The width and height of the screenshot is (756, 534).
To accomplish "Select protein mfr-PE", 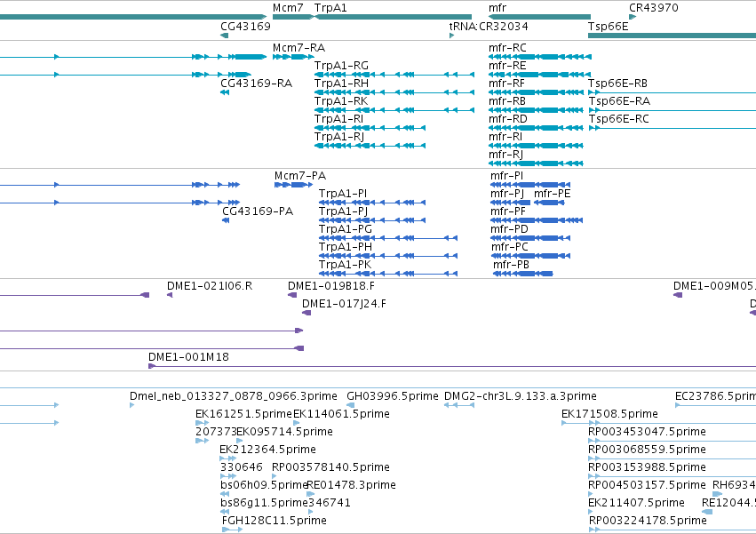I will coord(552,194).
